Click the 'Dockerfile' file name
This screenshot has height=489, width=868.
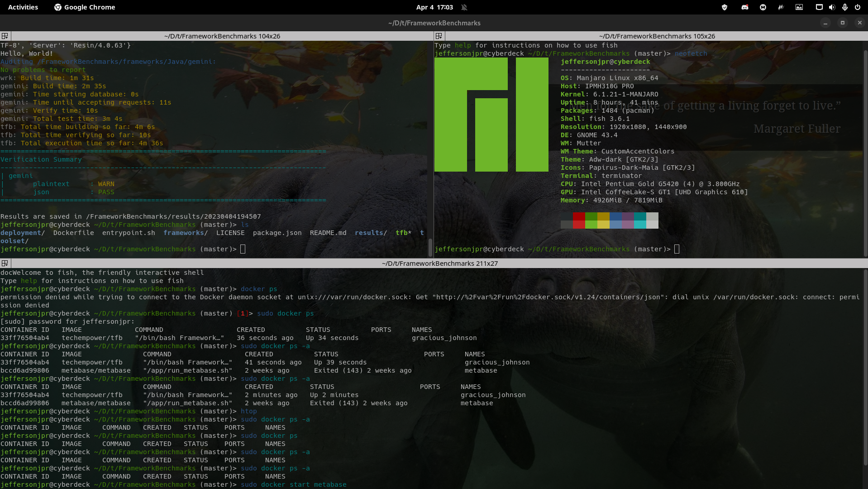click(73, 233)
